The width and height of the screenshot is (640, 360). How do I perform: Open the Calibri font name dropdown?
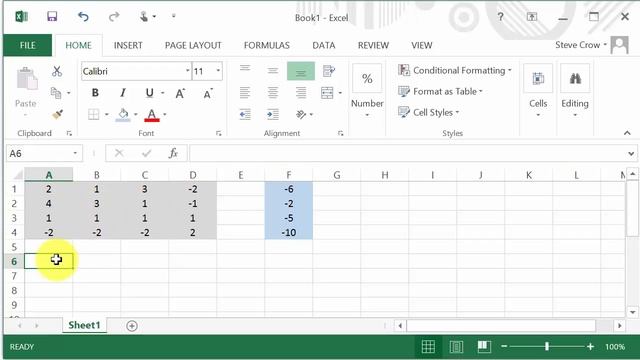click(187, 71)
